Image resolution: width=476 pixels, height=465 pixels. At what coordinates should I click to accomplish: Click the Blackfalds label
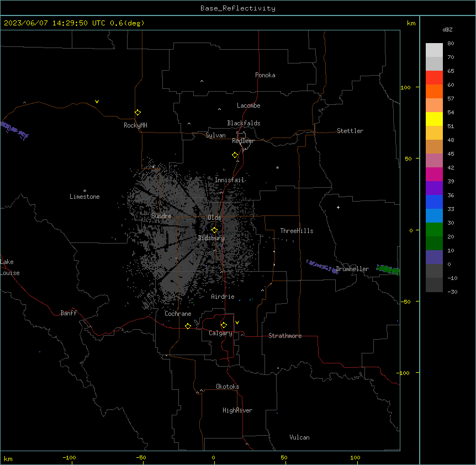click(244, 123)
